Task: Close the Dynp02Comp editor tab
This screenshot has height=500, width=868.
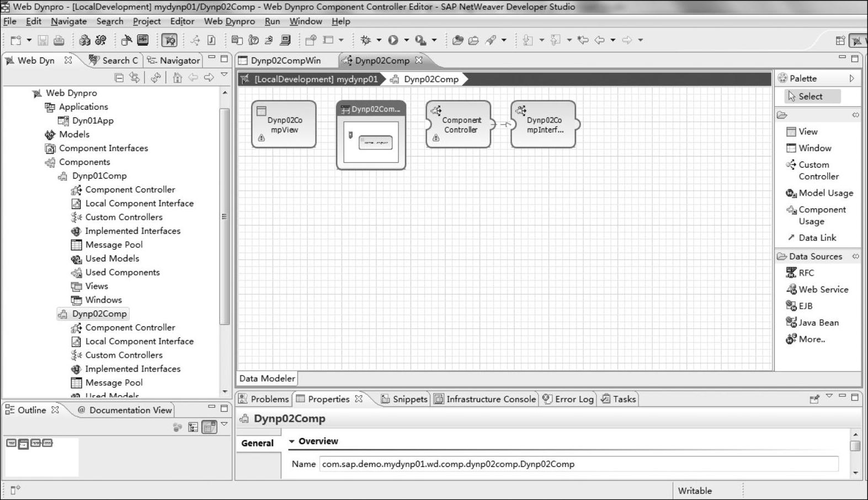Action: click(x=419, y=60)
